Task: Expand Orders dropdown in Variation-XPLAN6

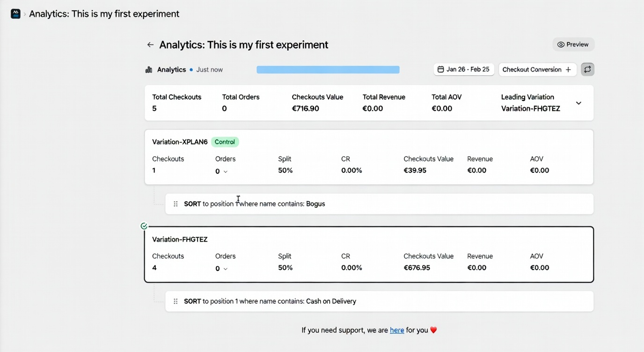Action: (x=225, y=172)
